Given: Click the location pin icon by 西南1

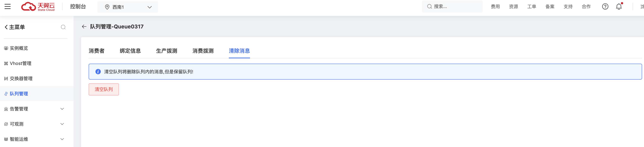Looking at the screenshot, I should coord(107,7).
